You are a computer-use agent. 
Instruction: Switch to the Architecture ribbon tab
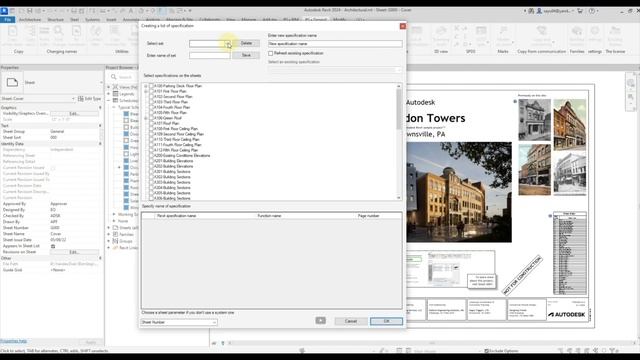point(30,20)
